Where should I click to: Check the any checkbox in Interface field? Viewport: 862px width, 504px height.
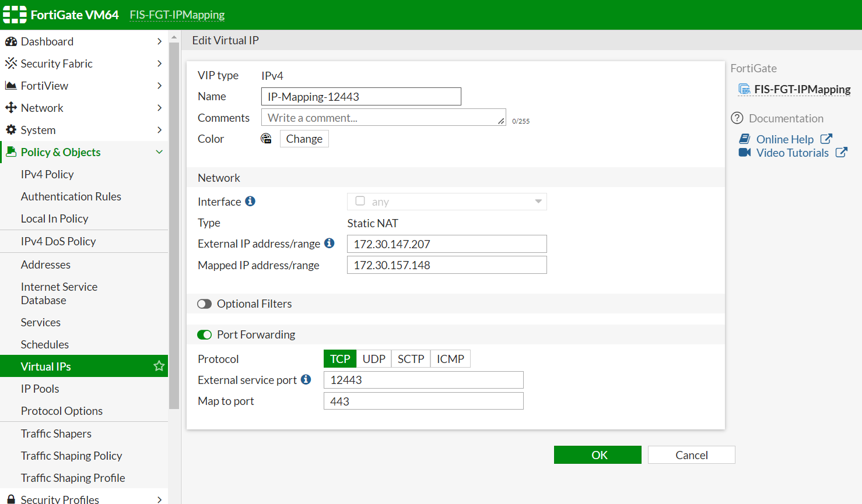coord(360,201)
